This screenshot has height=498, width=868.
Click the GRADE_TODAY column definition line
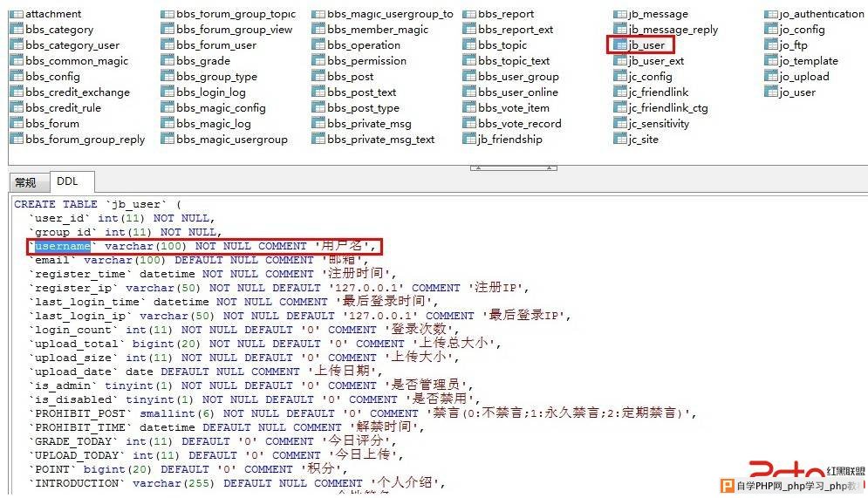pos(213,441)
